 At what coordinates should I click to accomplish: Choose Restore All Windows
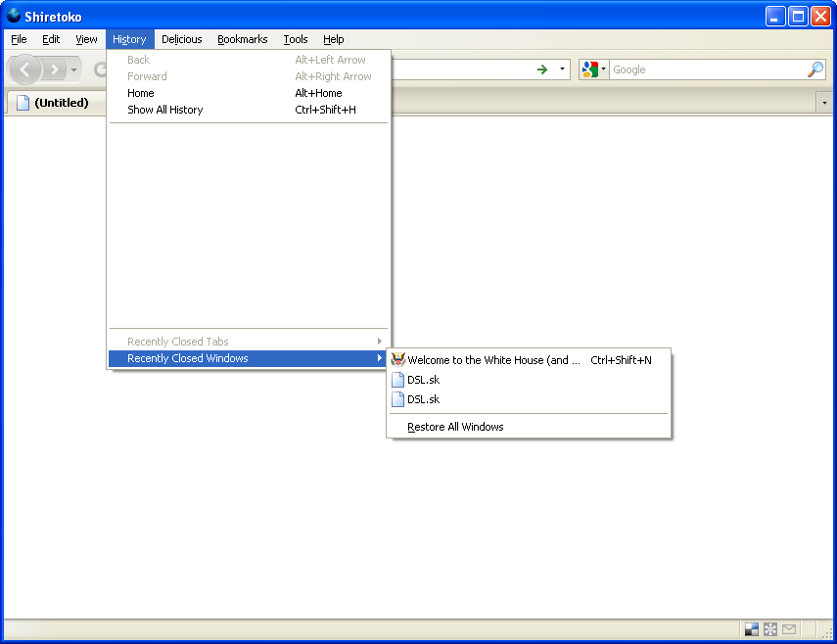pos(455,427)
